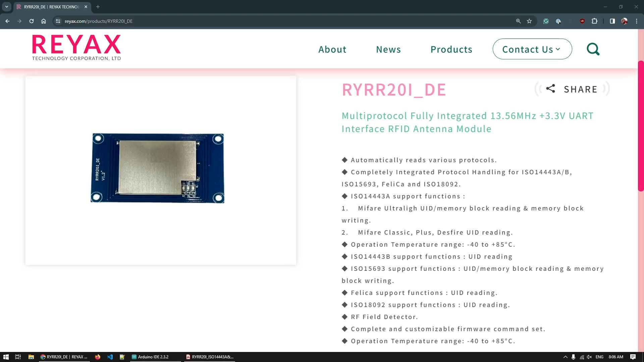Open the Products menu
Image resolution: width=644 pixels, height=362 pixels.
point(451,49)
